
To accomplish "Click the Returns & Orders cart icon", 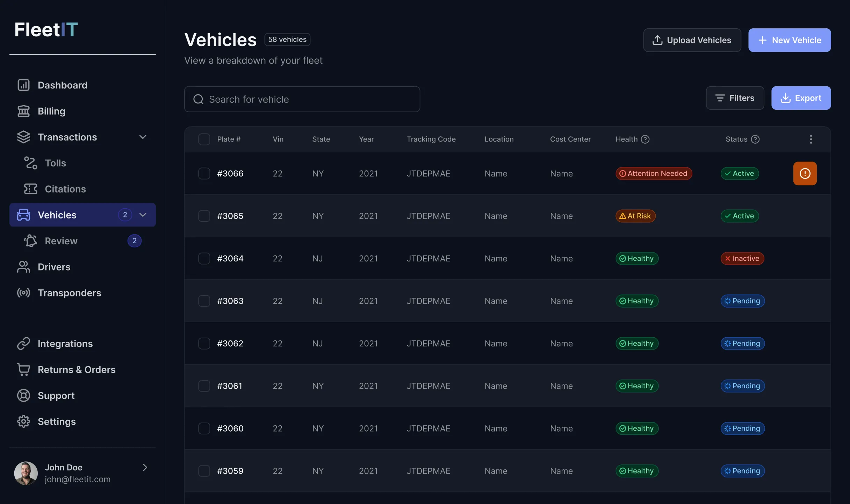I will 23,369.
